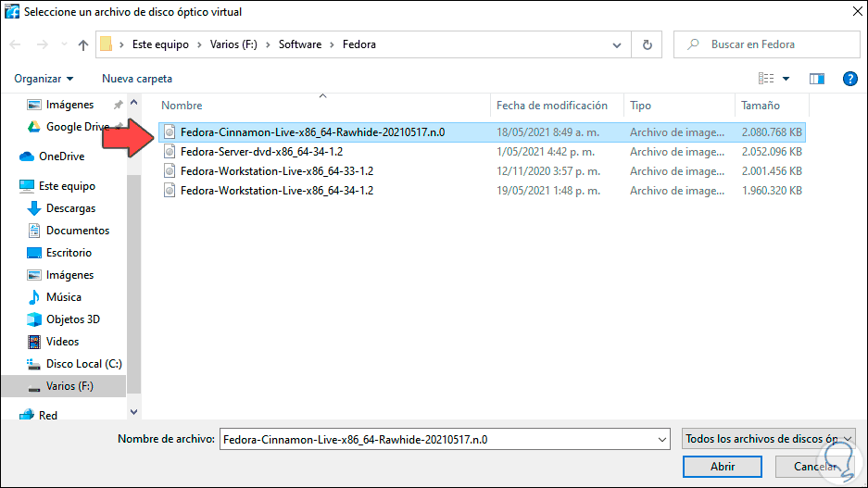
Task: Open the Documentos folder
Action: coord(78,231)
